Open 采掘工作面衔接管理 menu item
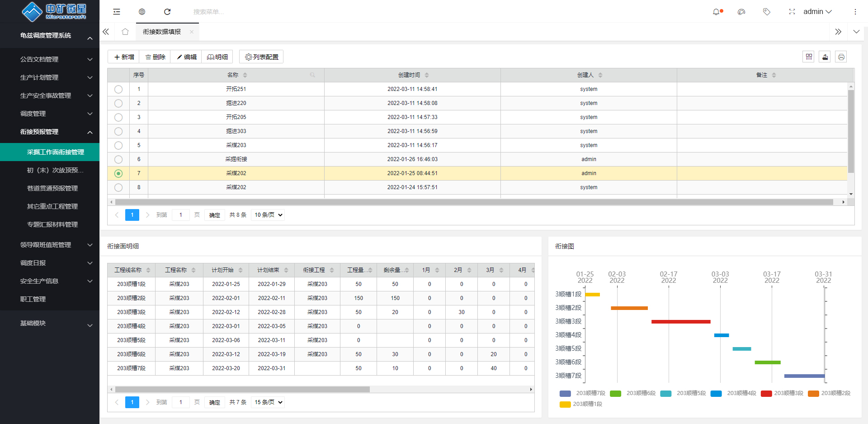 click(x=50, y=152)
